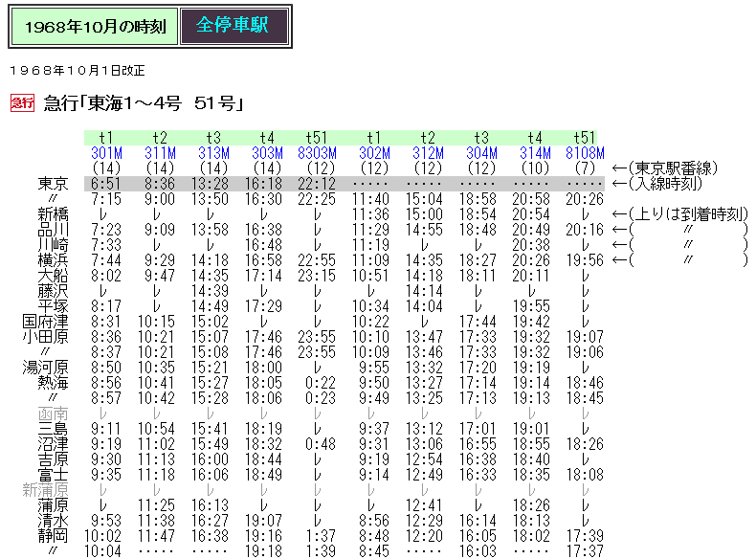Click the 0:48 Numazu time
Screen dimensions: 756x559
pos(321,444)
